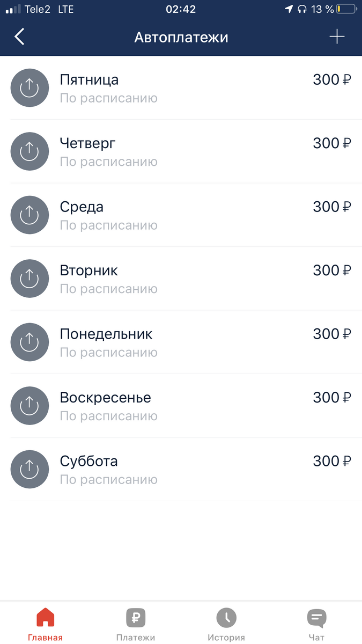The image size is (362, 644).
Task: Select the Платежи ruble icon
Action: tap(135, 617)
